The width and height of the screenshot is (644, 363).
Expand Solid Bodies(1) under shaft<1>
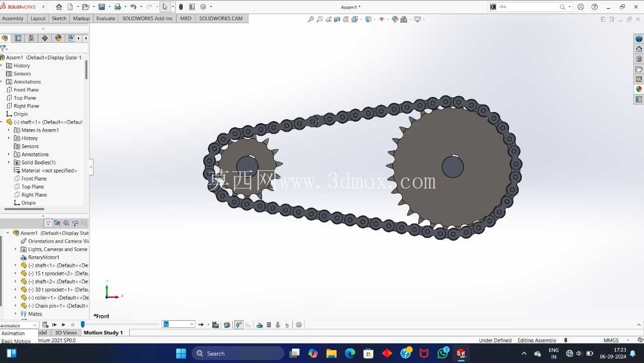coord(9,162)
